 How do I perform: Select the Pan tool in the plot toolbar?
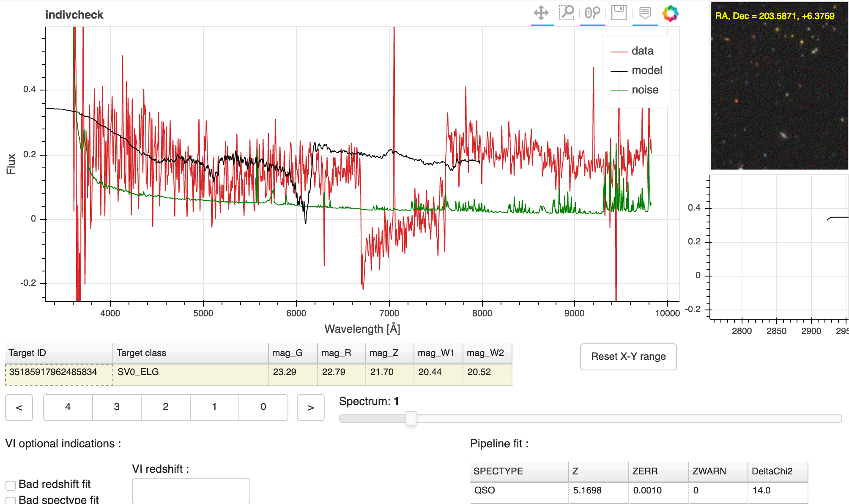click(x=542, y=13)
